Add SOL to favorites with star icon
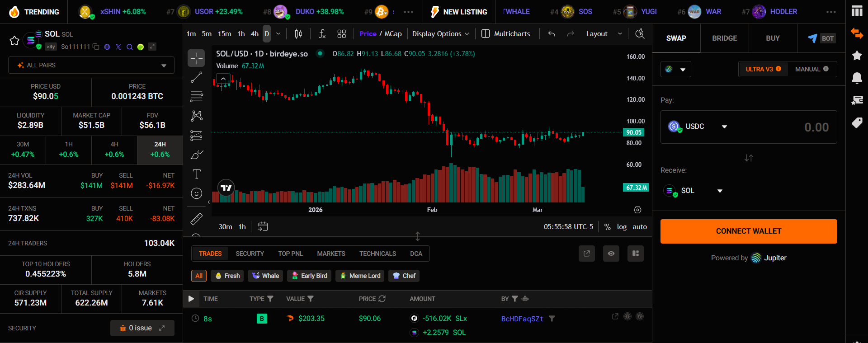The width and height of the screenshot is (868, 343). [x=14, y=41]
